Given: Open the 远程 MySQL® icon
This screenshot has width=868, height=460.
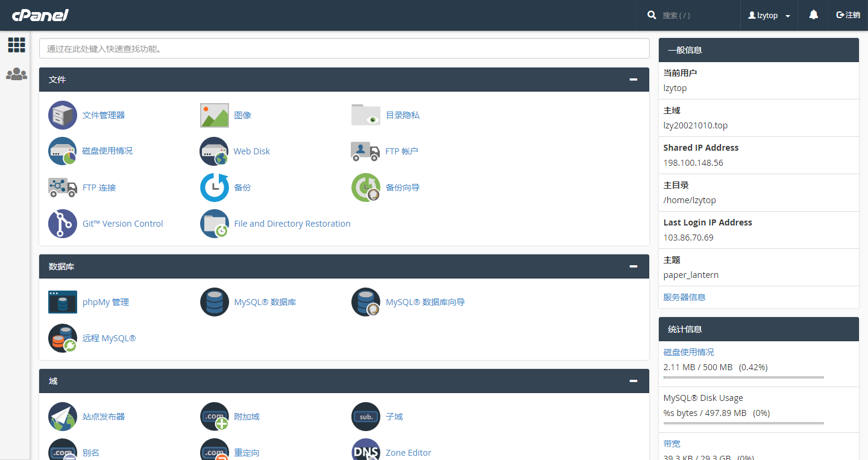Looking at the screenshot, I should point(63,338).
